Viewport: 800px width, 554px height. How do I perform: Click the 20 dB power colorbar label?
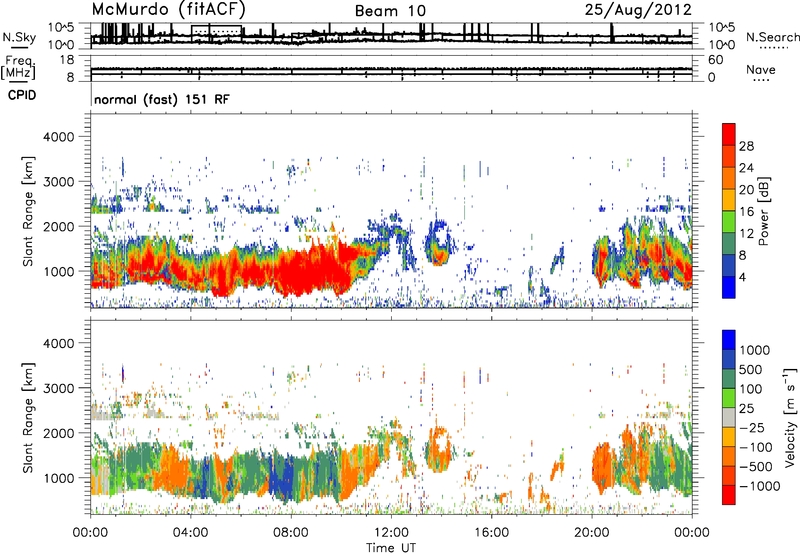pyautogui.click(x=746, y=190)
